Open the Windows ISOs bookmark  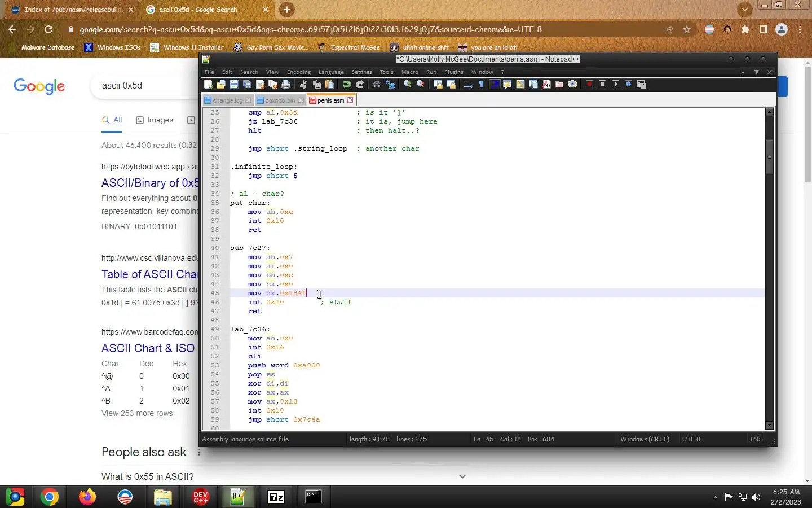(112, 47)
